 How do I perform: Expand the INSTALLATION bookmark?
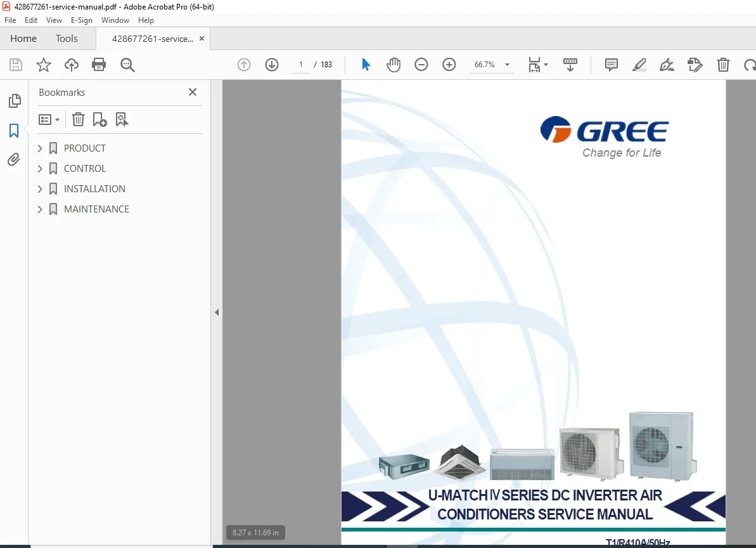[40, 189]
